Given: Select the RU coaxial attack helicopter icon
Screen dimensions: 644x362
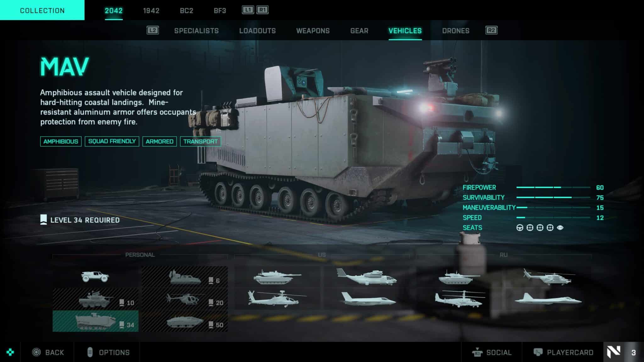Looking at the screenshot, I should pyautogui.click(x=459, y=299).
